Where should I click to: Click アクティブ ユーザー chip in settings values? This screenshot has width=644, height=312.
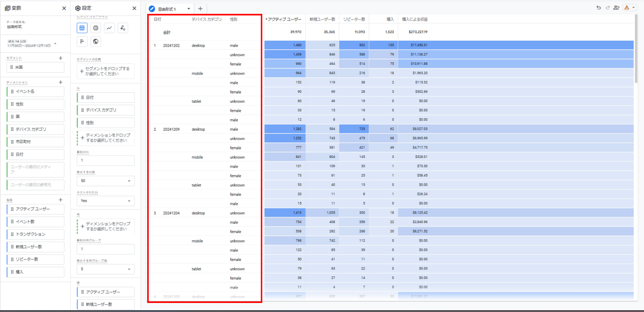[106, 292]
